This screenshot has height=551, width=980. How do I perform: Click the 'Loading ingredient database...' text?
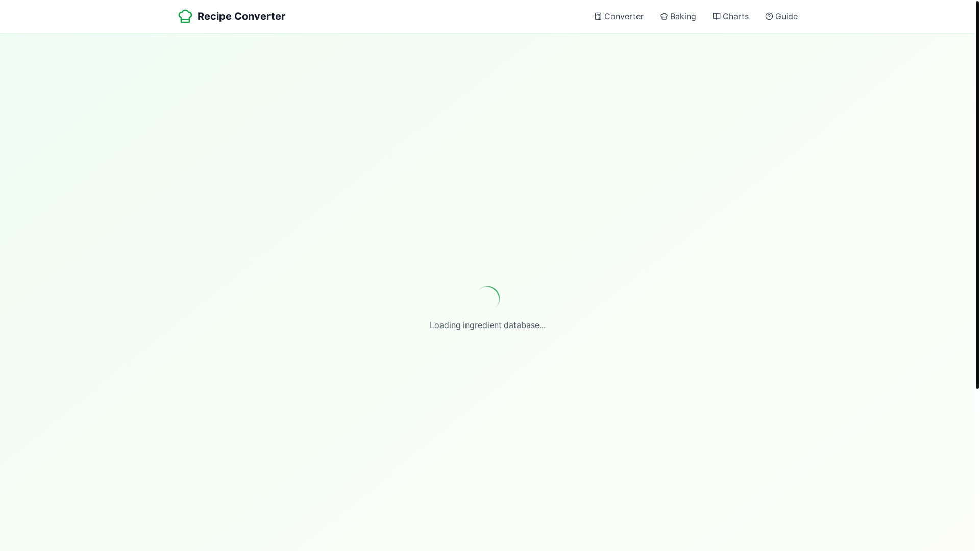click(487, 325)
